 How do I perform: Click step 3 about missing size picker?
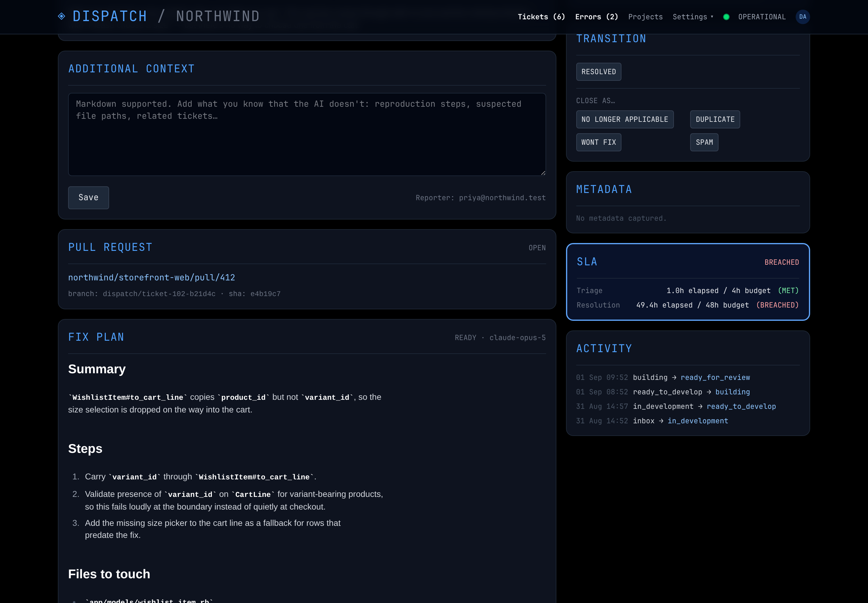[213, 529]
